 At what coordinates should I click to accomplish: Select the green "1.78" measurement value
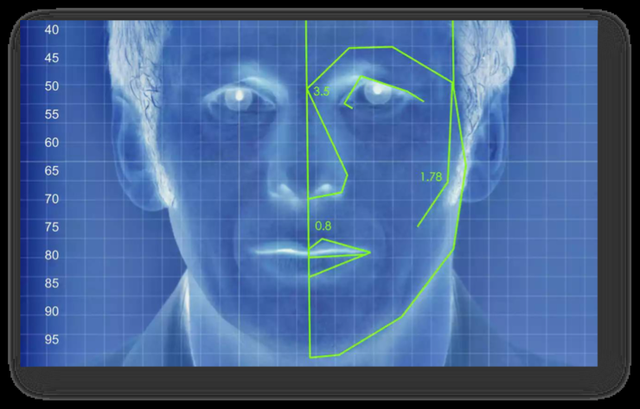pyautogui.click(x=431, y=177)
